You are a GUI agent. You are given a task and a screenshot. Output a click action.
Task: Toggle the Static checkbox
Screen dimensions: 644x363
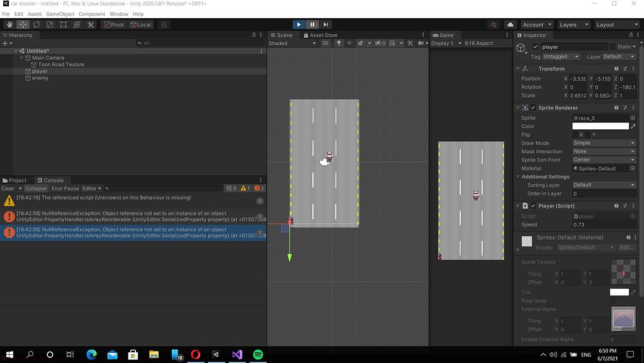coord(613,47)
